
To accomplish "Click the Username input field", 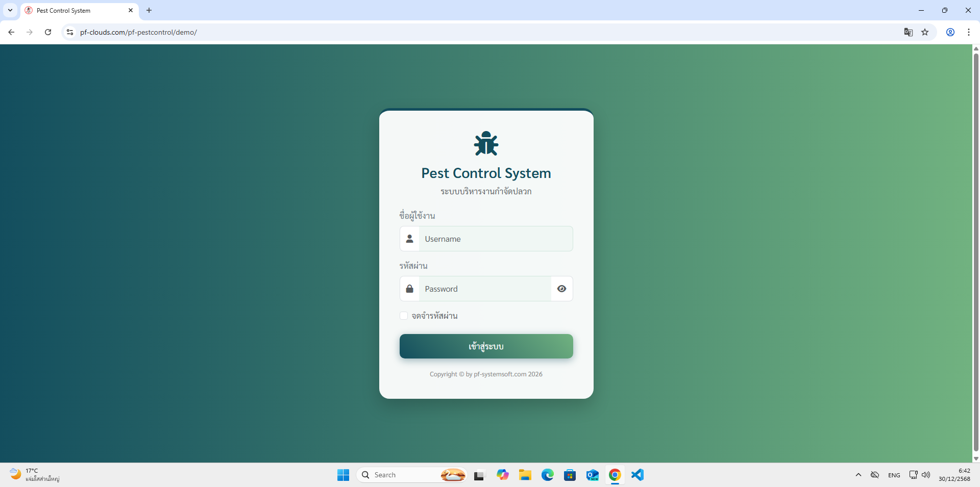I will pyautogui.click(x=495, y=239).
